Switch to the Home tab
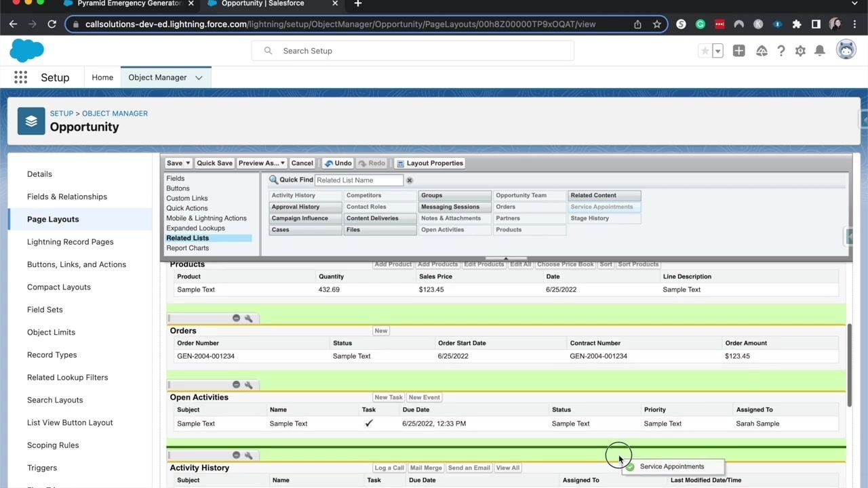Screen dimensions: 868x488 [102, 77]
